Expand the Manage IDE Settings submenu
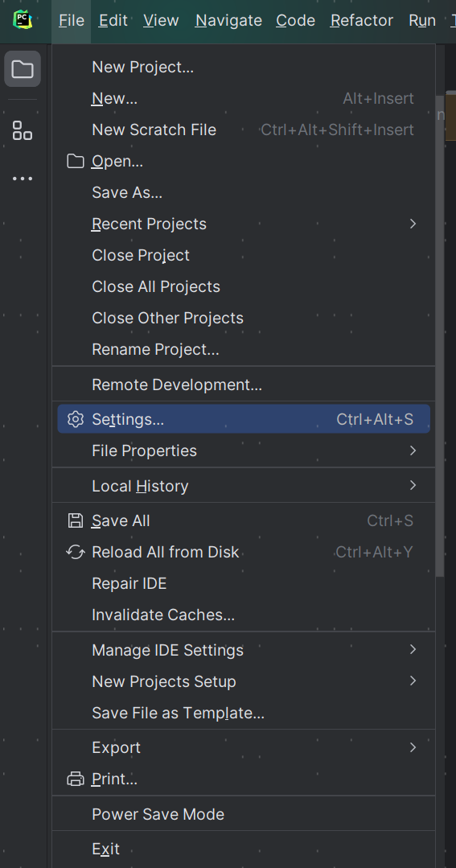This screenshot has height=868, width=456. pyautogui.click(x=244, y=650)
